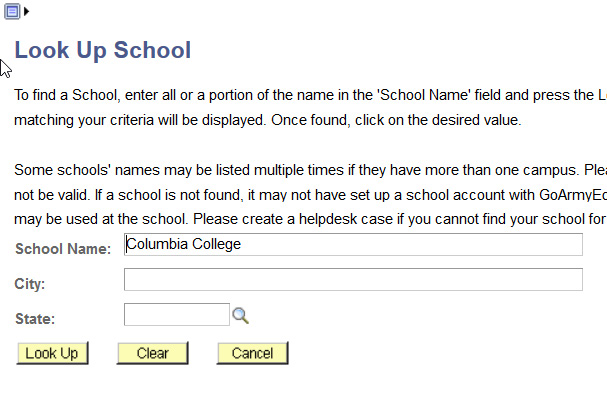Click into the City text field
The height and width of the screenshot is (404, 607).
pos(353,279)
